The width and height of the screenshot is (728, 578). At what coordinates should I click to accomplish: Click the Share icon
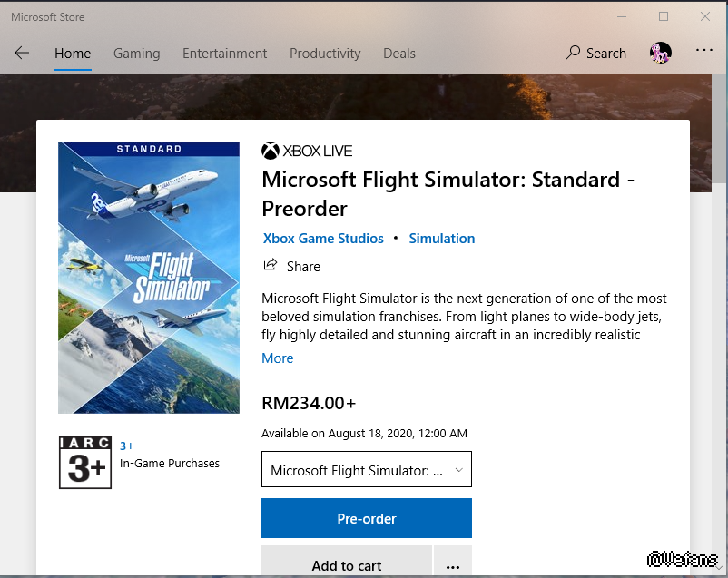point(270,265)
